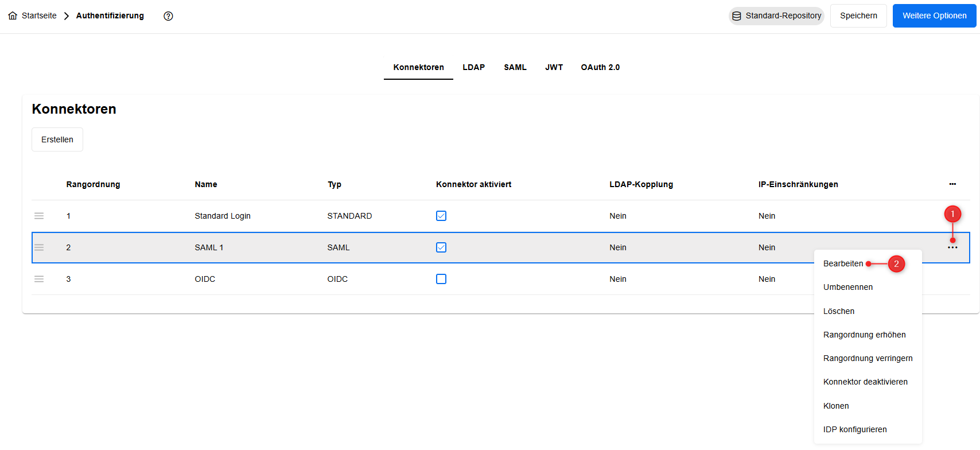980x450 pixels.
Task: Open the three-dot menu in table header
Action: [952, 184]
